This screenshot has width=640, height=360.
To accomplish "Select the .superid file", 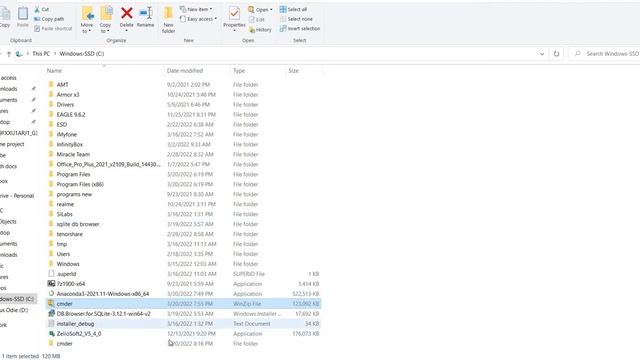I will tap(67, 274).
